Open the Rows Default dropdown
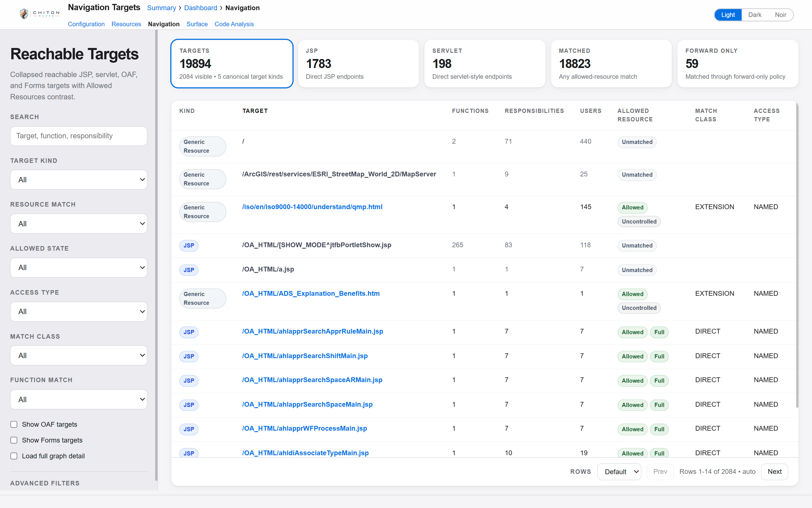Image resolution: width=812 pixels, height=508 pixels. [x=619, y=472]
